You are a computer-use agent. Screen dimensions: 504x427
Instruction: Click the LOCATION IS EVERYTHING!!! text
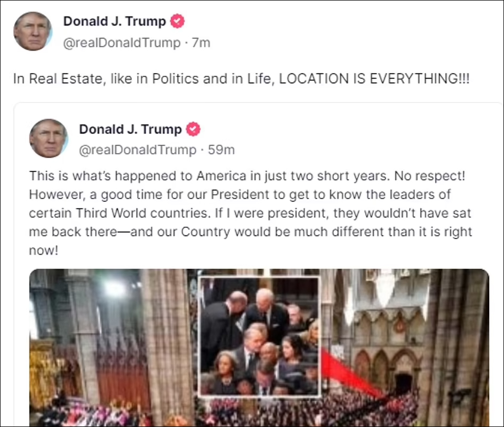[374, 79]
